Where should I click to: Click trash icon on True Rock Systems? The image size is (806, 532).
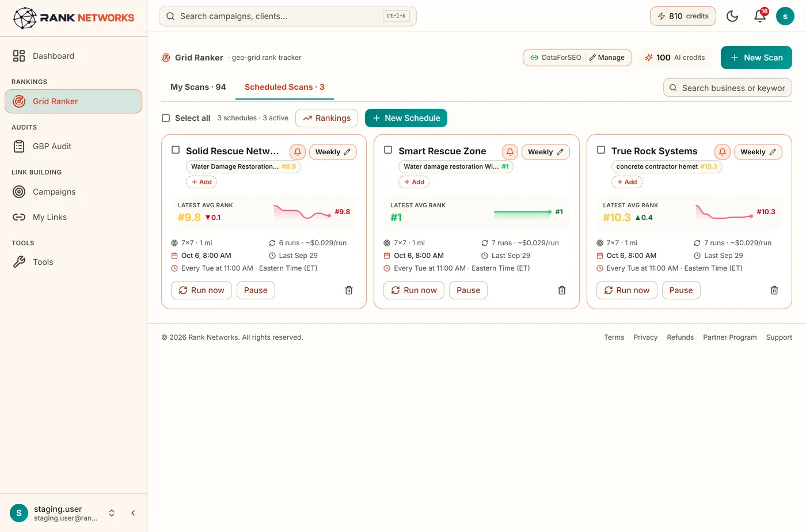[774, 290]
